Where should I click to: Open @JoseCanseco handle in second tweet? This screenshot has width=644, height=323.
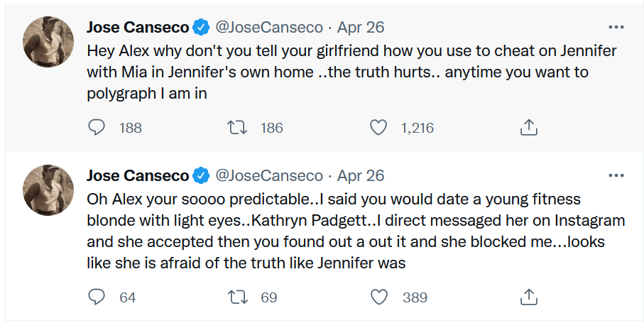tap(269, 175)
